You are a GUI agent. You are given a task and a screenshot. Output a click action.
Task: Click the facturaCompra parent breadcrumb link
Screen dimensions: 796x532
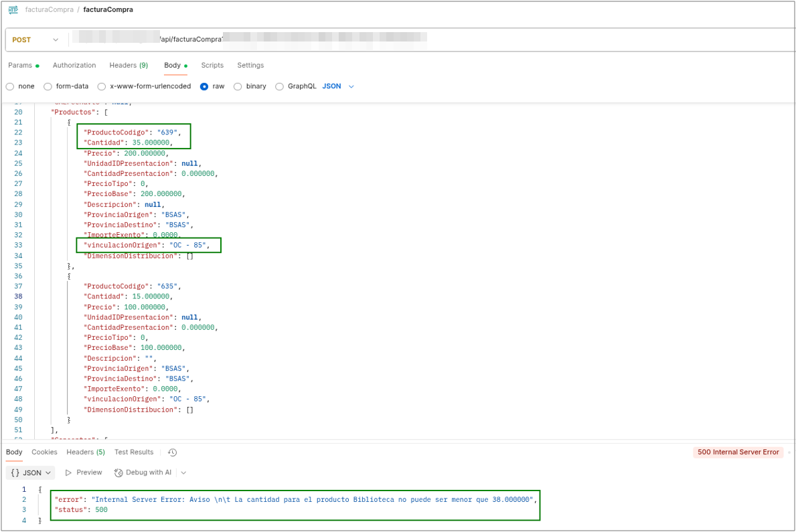click(49, 10)
